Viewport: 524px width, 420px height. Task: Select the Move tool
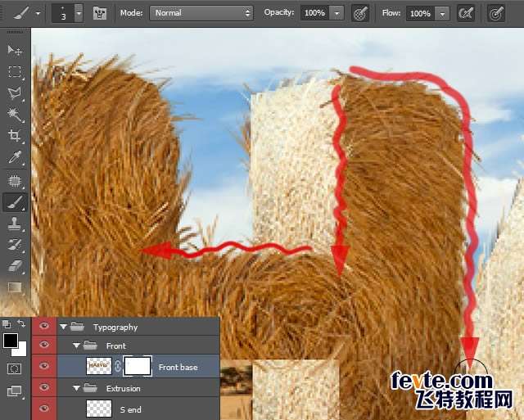click(x=15, y=51)
